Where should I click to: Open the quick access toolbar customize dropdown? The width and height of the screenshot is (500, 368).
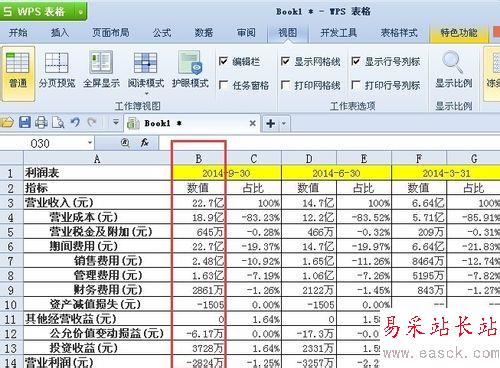coord(115,123)
